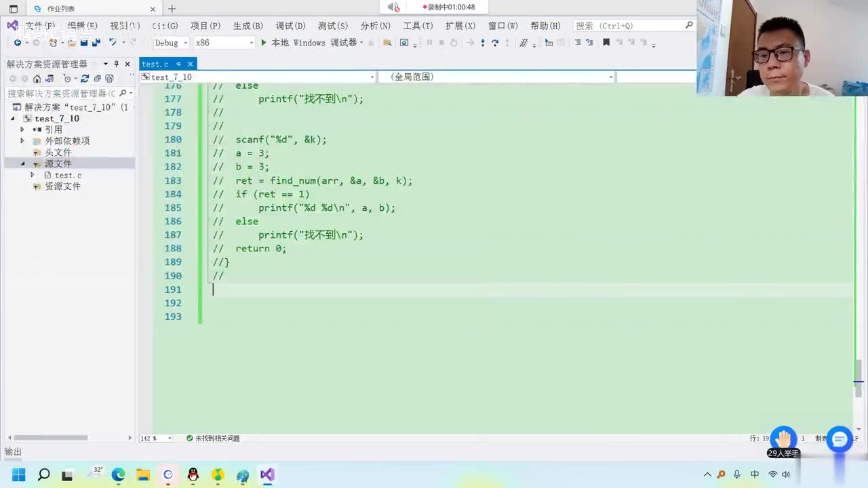The width and height of the screenshot is (868, 488).
Task: Open taskbar search magnifier icon
Action: click(x=43, y=474)
